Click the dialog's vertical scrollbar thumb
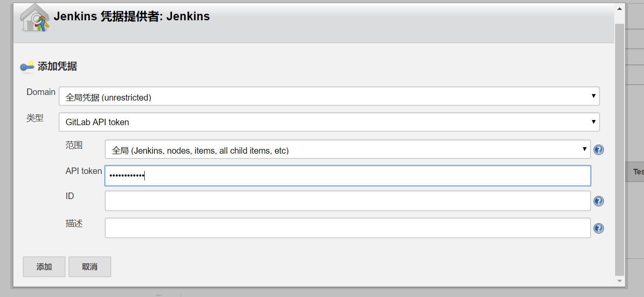 tap(619, 147)
